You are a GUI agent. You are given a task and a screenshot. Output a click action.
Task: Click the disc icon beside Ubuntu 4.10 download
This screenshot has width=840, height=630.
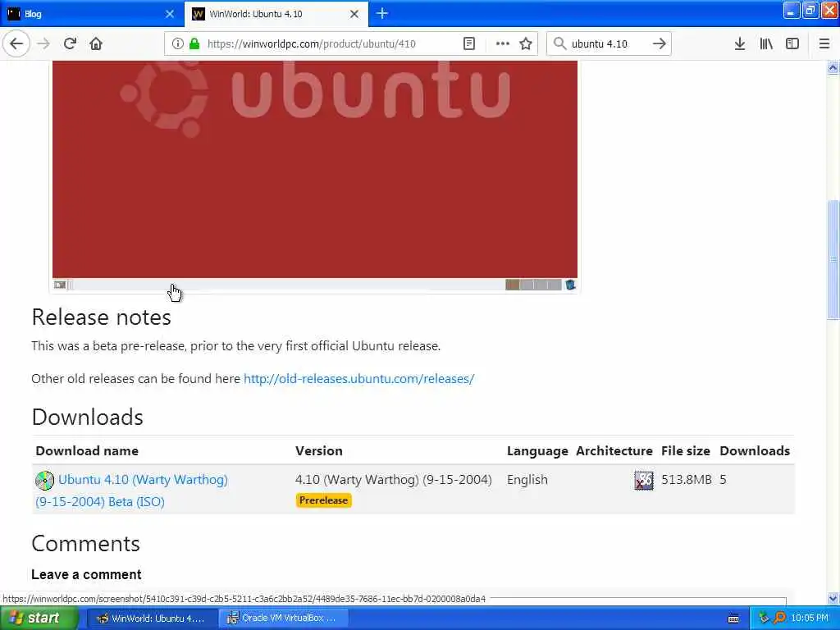[x=44, y=480]
